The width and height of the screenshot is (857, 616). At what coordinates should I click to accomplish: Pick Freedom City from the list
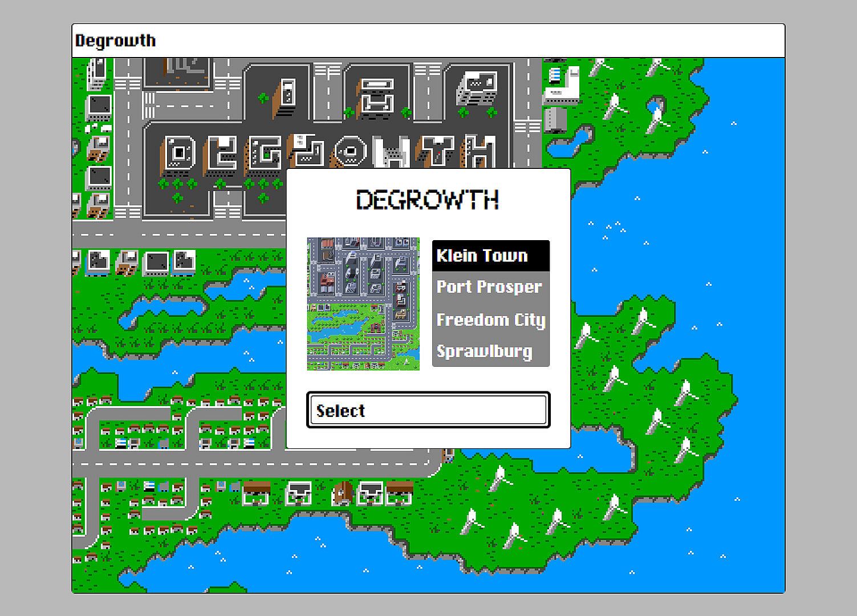(x=490, y=319)
